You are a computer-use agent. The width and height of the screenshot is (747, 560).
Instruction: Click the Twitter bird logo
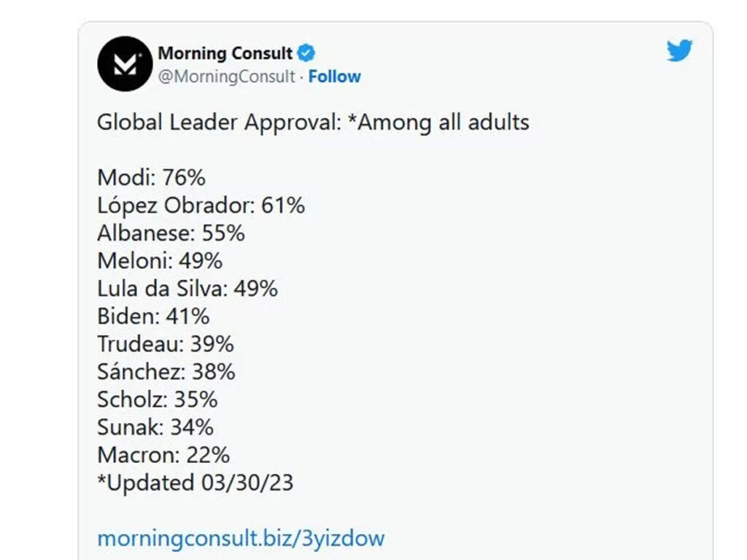[679, 50]
